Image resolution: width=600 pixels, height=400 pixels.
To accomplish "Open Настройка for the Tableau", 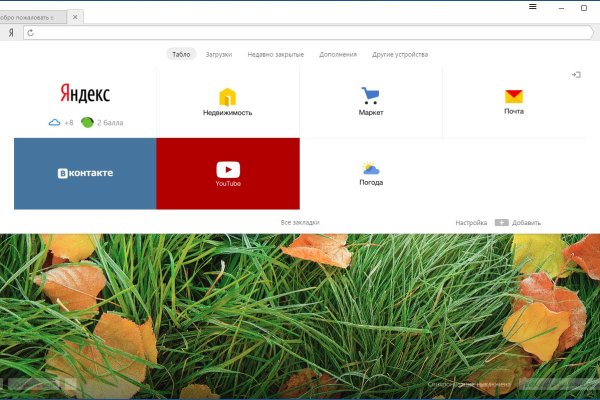I will [x=471, y=222].
